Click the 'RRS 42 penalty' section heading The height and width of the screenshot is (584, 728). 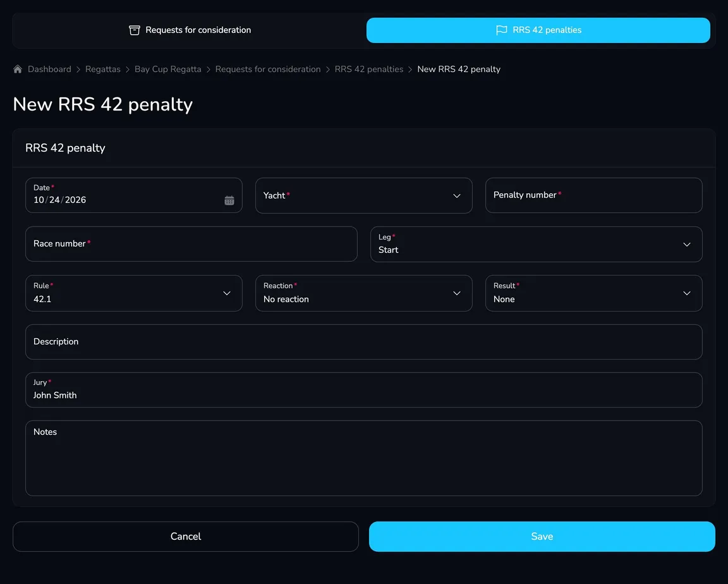[66, 148]
